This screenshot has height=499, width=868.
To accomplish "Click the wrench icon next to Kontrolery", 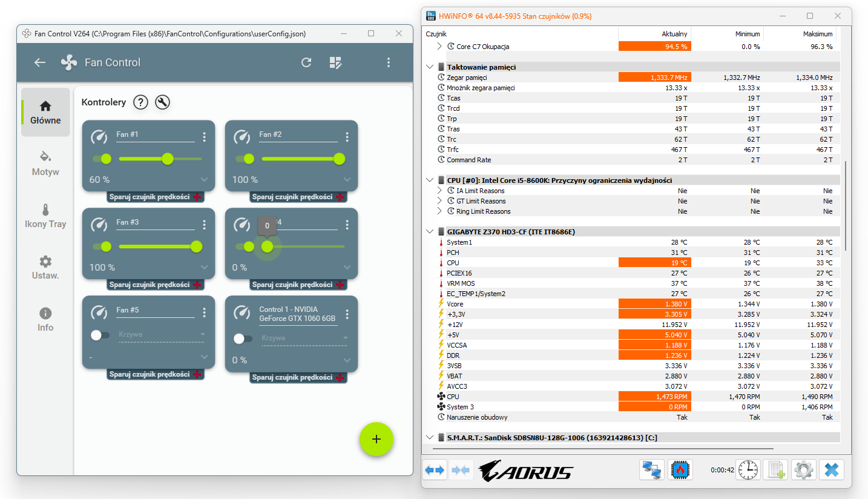I will coord(162,102).
